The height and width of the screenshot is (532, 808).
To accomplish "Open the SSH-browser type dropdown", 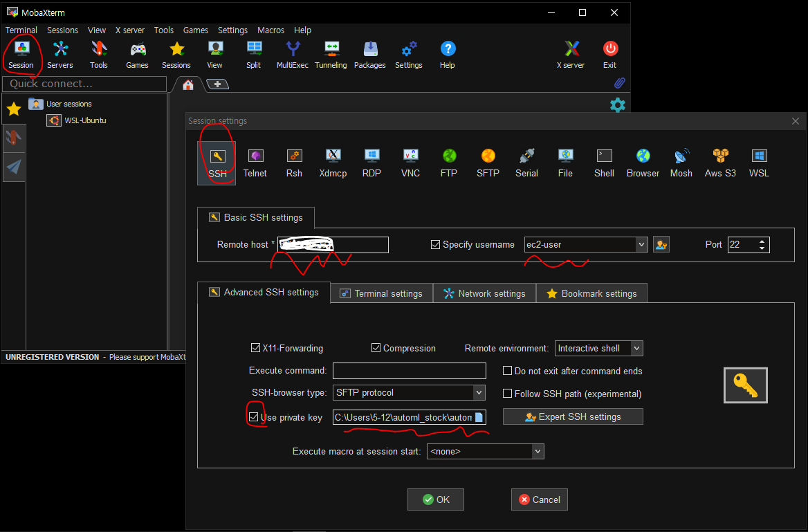I will 479,392.
